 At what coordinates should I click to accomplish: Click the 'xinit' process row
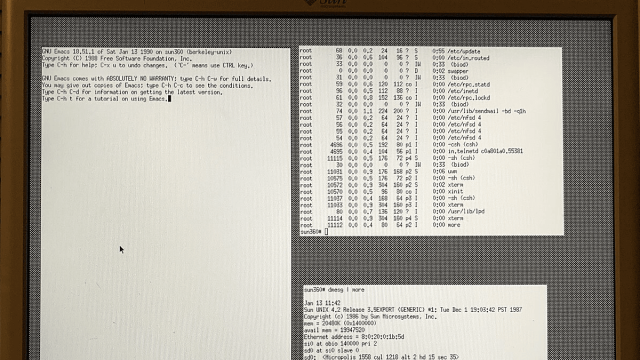pyautogui.click(x=381, y=191)
